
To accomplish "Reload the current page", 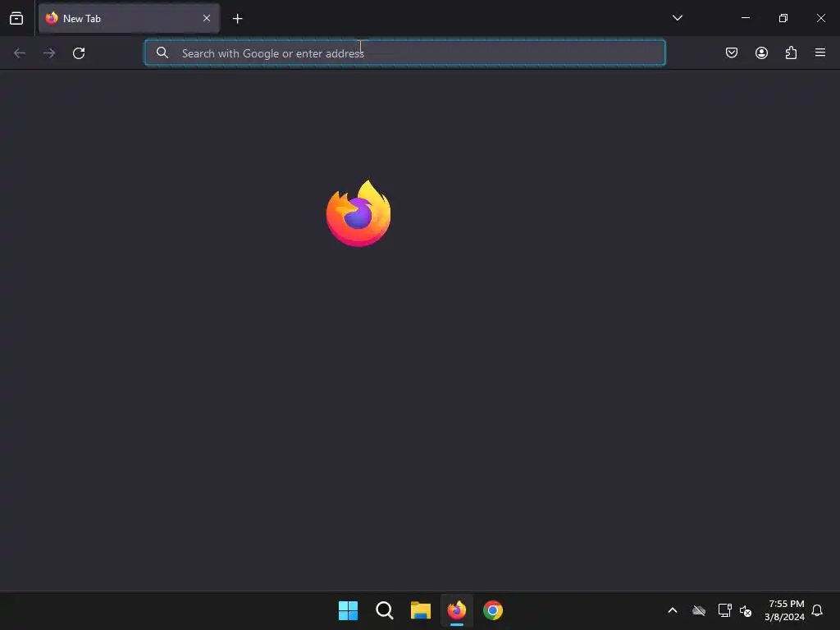I will pos(79,53).
